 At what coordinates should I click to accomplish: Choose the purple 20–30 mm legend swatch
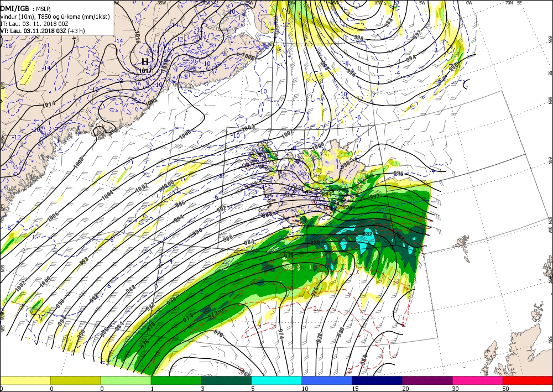tap(427, 380)
